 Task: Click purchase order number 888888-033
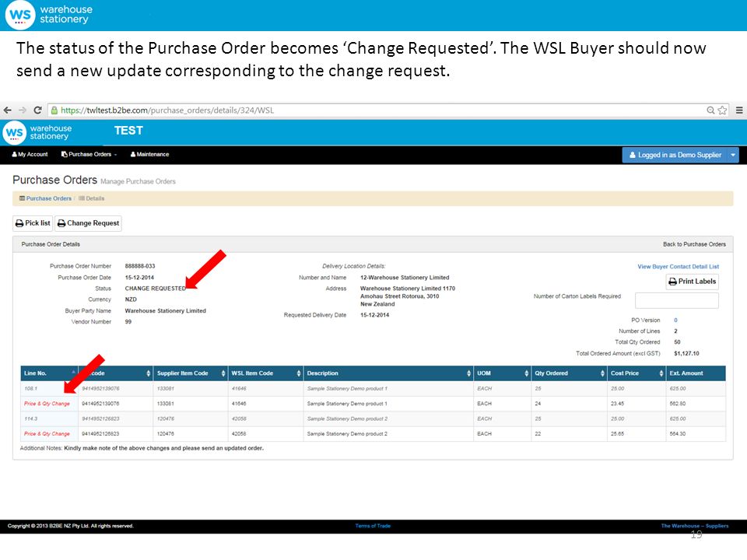point(140,266)
